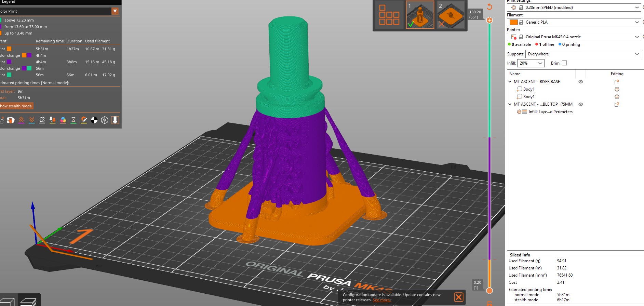Open the all beds grid overview
This screenshot has height=306, width=644.
(x=389, y=15)
